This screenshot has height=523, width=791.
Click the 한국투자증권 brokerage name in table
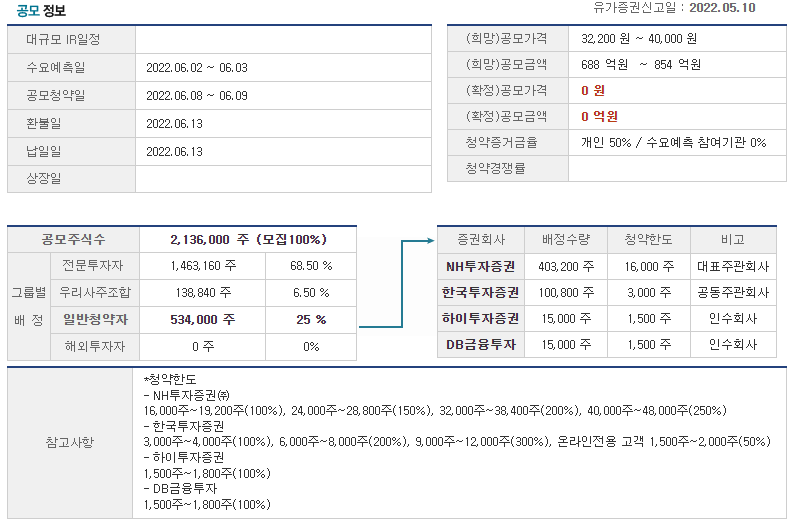point(481,293)
